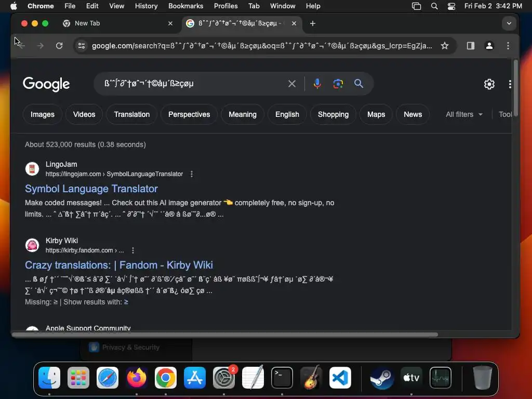
Task: Open the Apple menu
Action: [14, 6]
